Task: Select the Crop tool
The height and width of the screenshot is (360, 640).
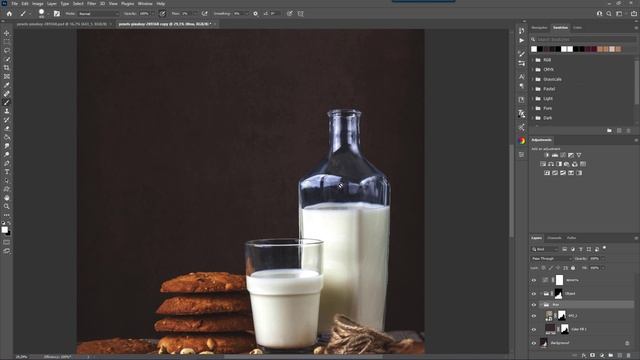Action: tap(7, 68)
